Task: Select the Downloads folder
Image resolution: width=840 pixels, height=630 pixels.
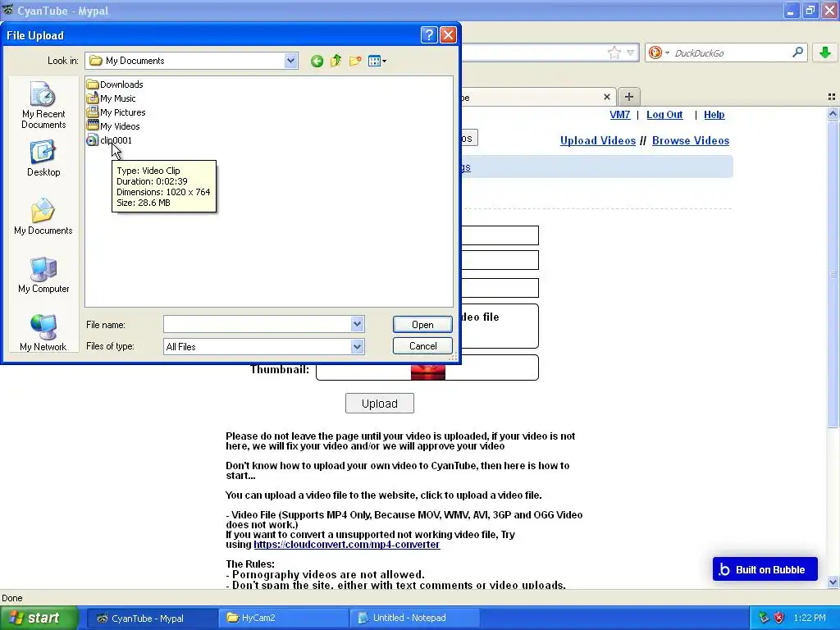Action: (115, 84)
